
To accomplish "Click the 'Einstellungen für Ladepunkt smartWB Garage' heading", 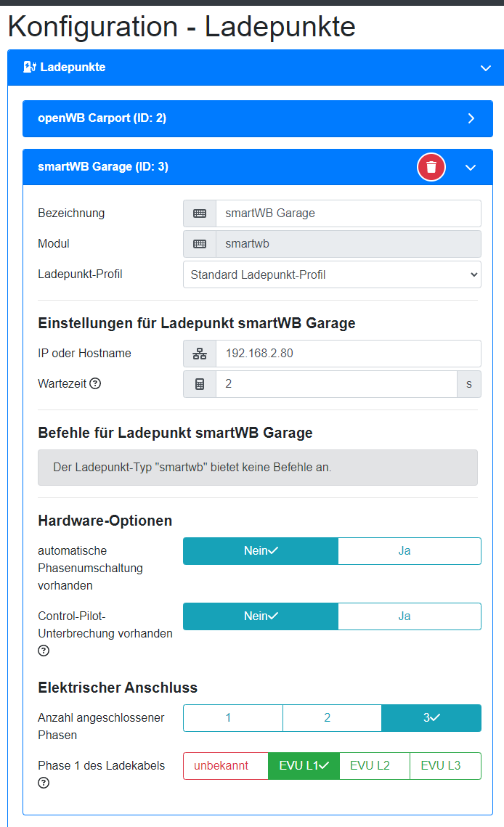I will pyautogui.click(x=196, y=323).
